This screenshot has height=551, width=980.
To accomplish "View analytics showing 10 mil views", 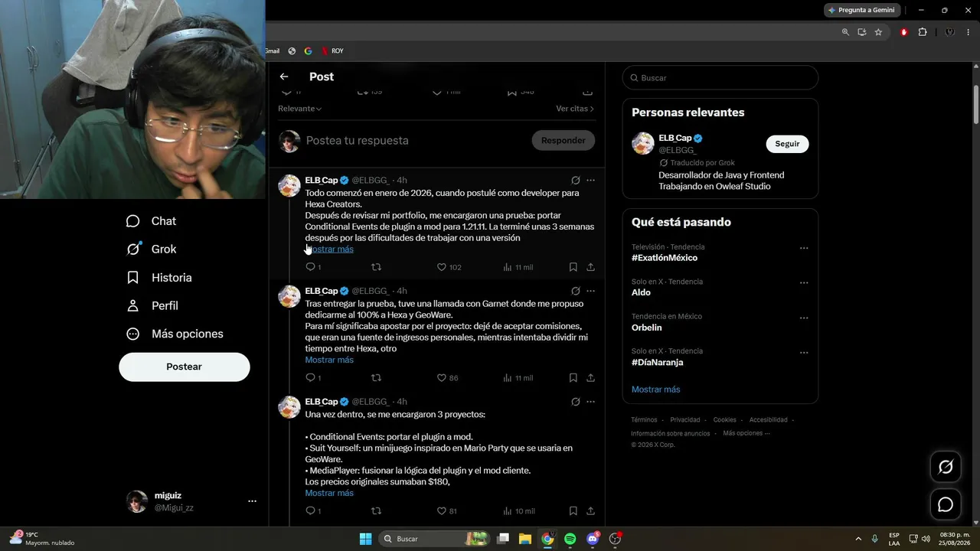I will pos(518,511).
